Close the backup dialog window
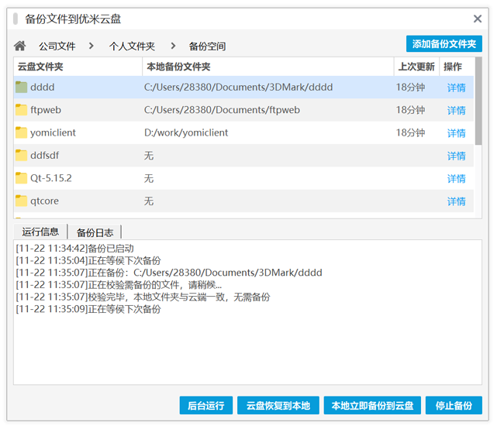The width and height of the screenshot is (504, 426). [478, 19]
